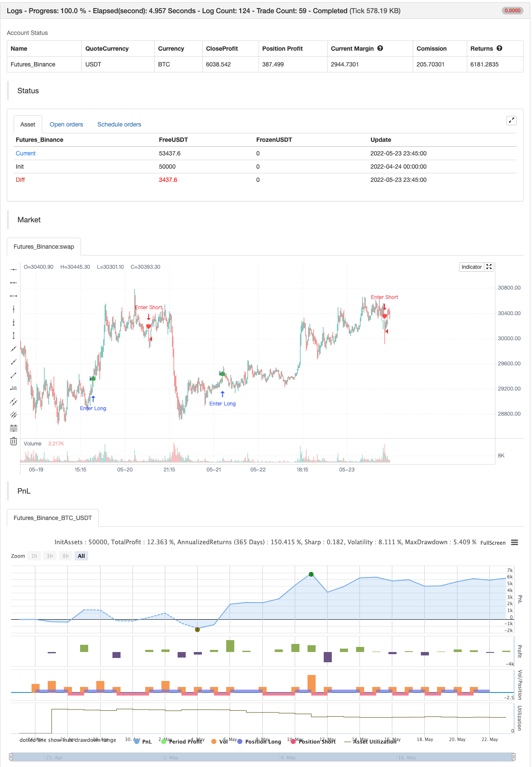The image size is (532, 767).
Task: Click left handle of range navigator slider
Action: [11, 757]
